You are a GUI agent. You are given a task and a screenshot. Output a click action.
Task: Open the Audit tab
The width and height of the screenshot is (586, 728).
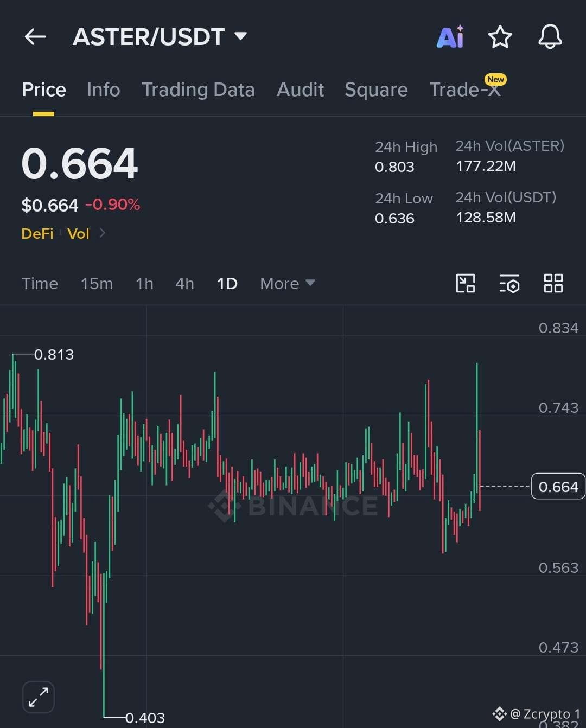300,90
